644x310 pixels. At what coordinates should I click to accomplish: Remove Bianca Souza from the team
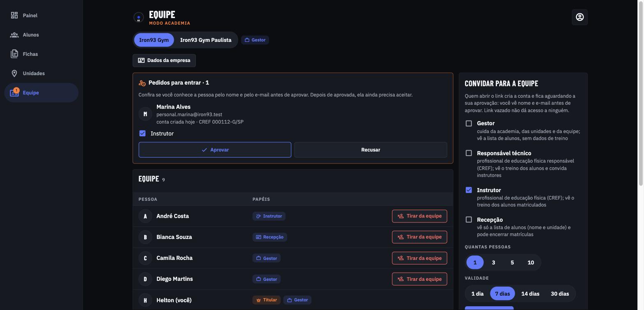419,237
